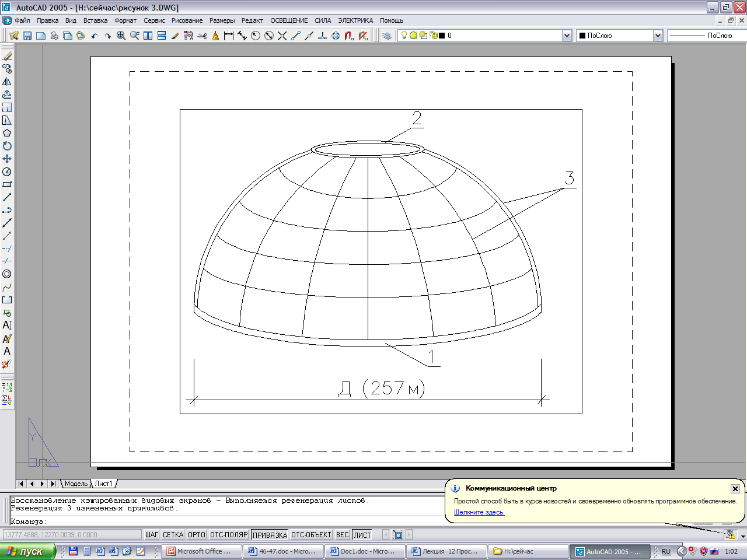Open the ОСВЕЩЕНИЕ menu
This screenshot has width=747, height=560.
click(289, 20)
